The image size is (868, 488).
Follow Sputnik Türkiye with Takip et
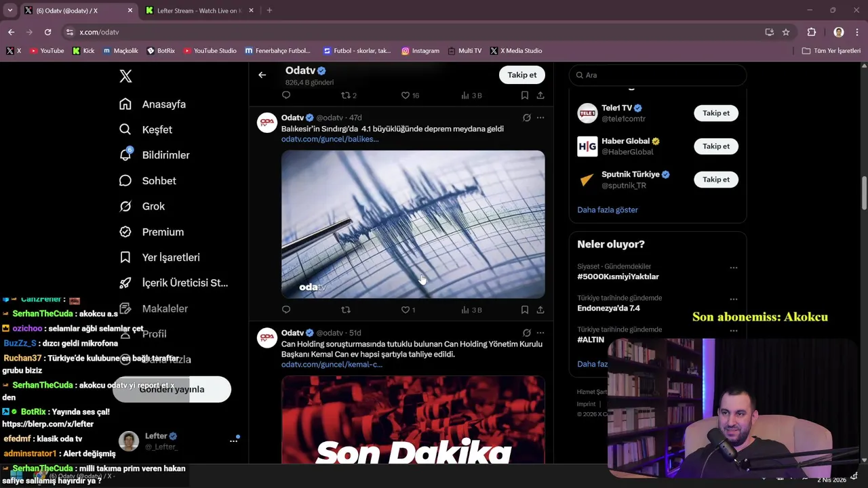pos(716,180)
